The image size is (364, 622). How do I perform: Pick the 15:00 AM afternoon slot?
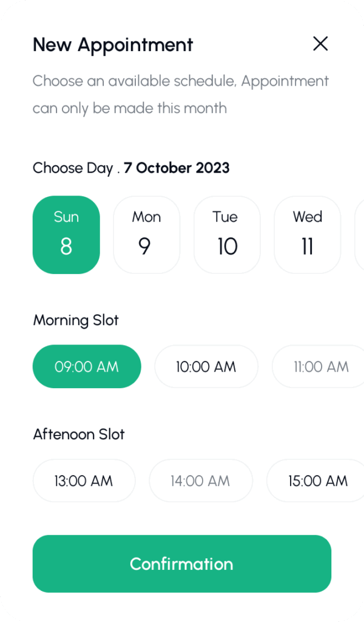(x=317, y=480)
